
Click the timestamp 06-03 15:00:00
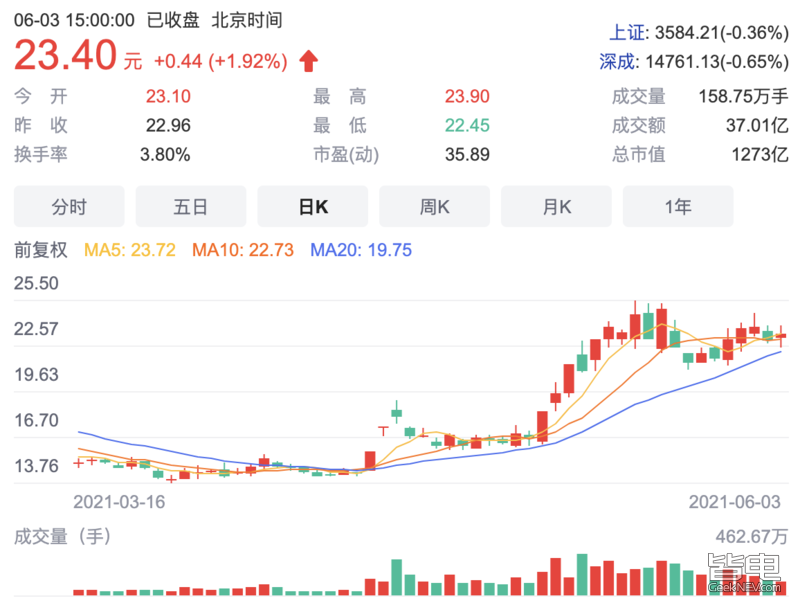point(74,20)
